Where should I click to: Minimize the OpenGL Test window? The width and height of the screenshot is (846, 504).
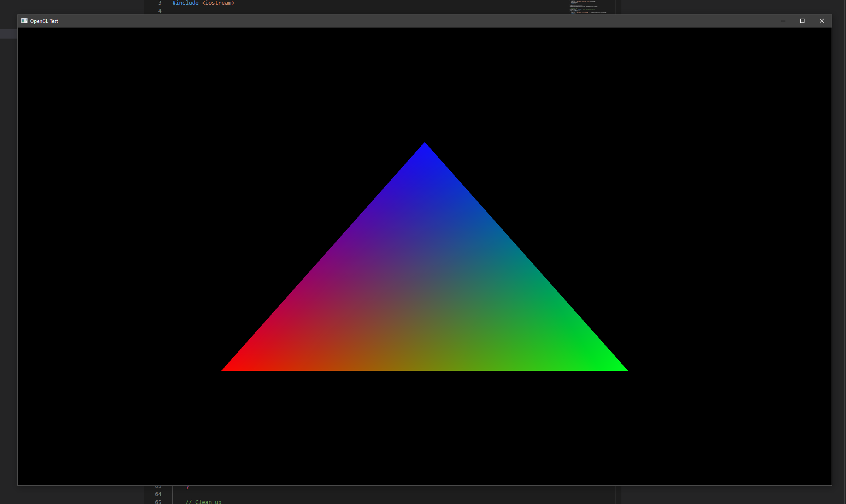783,21
